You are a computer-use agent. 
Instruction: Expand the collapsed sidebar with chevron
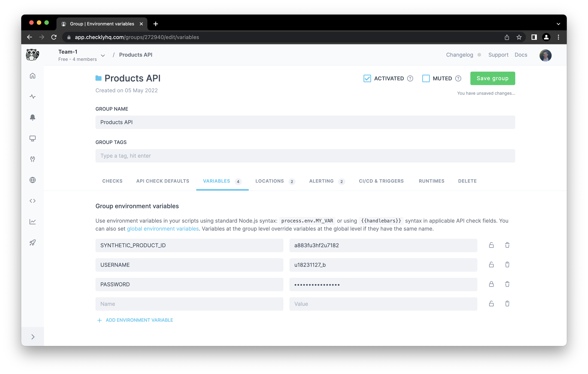(x=33, y=337)
